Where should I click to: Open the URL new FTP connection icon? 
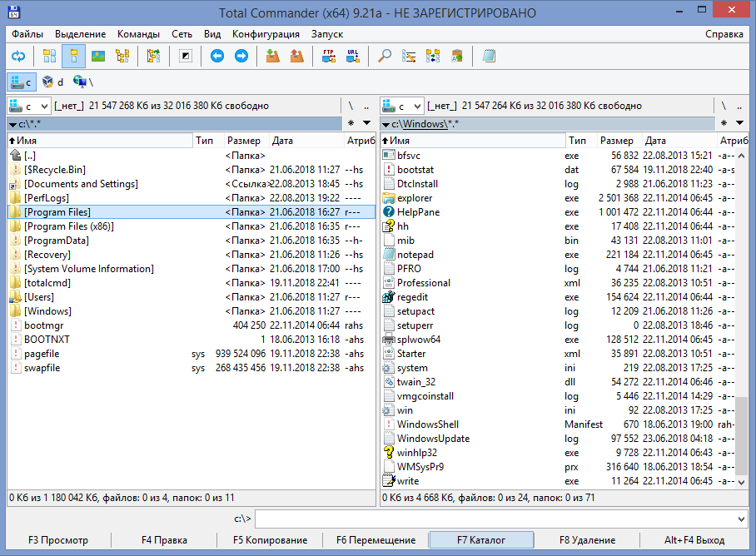[x=353, y=57]
